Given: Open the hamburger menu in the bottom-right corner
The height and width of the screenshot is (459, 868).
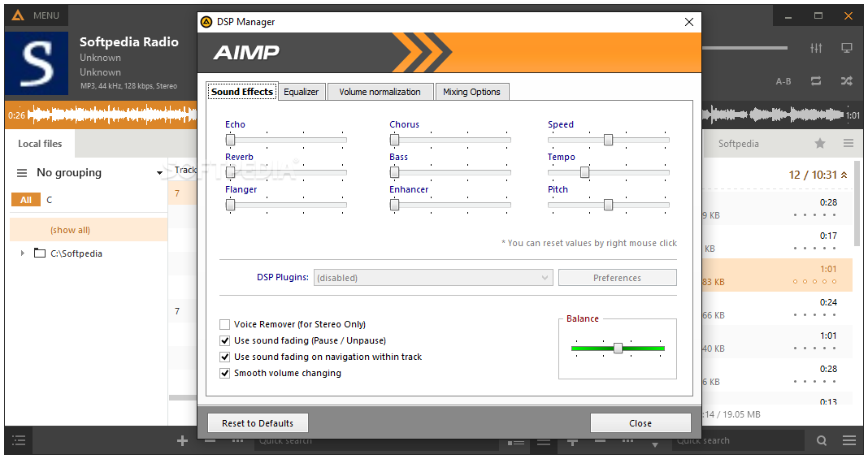Looking at the screenshot, I should click(849, 441).
